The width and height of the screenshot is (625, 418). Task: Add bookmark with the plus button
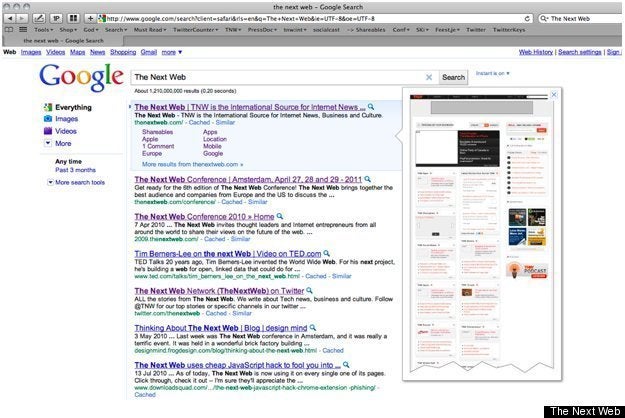(x=90, y=18)
